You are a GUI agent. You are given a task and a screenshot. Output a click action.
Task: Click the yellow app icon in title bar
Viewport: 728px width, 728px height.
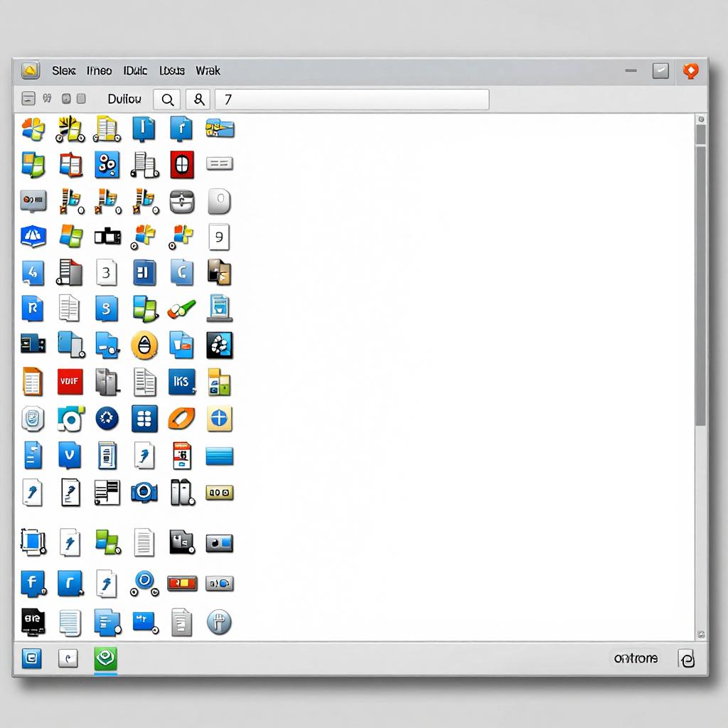31,70
